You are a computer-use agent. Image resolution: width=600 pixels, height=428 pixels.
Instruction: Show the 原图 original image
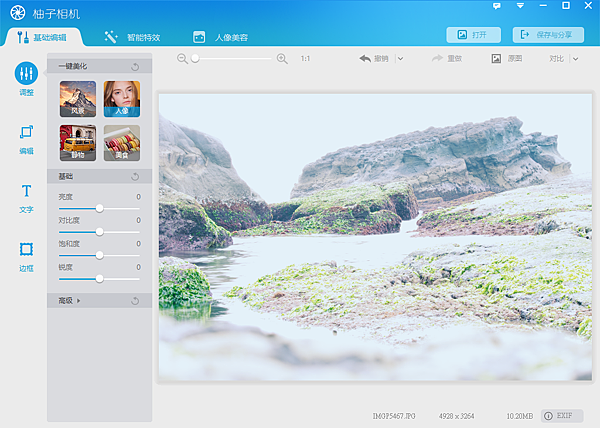[507, 59]
